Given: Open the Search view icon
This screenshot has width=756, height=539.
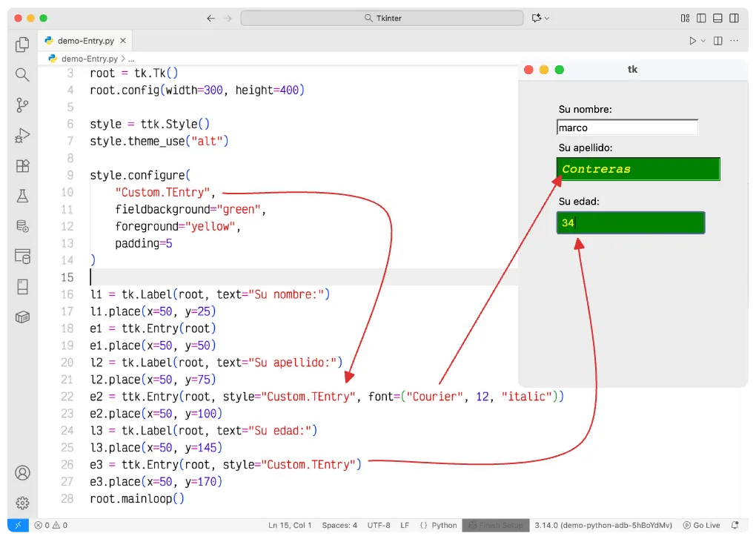Looking at the screenshot, I should 22,75.
